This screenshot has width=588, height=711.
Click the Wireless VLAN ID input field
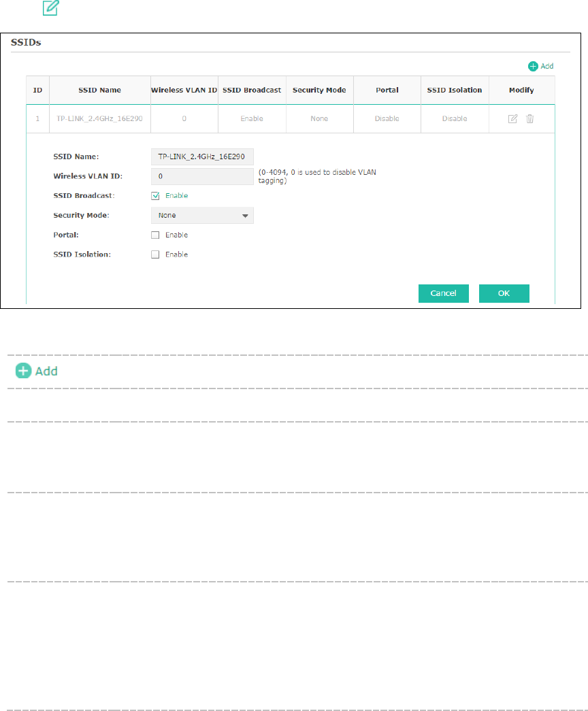coord(202,176)
